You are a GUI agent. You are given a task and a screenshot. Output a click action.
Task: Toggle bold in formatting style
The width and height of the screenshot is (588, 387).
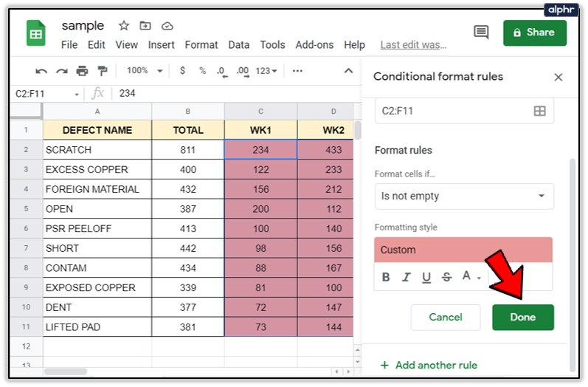(386, 278)
